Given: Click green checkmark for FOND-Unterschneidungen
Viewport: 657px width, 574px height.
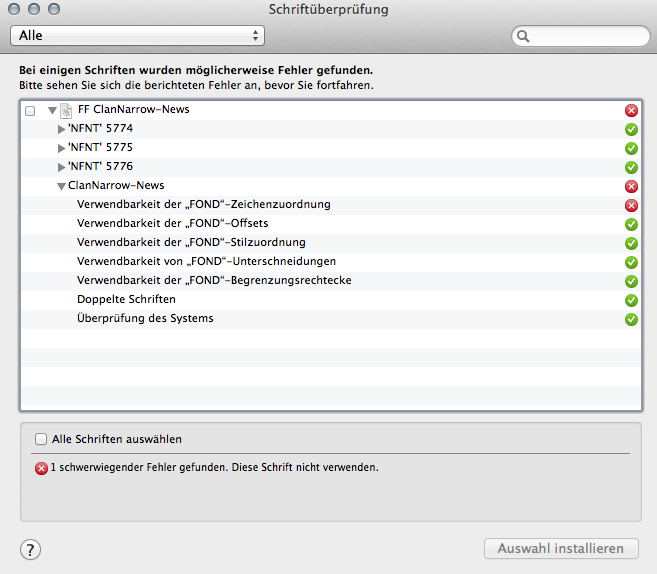Looking at the screenshot, I should pos(631,262).
